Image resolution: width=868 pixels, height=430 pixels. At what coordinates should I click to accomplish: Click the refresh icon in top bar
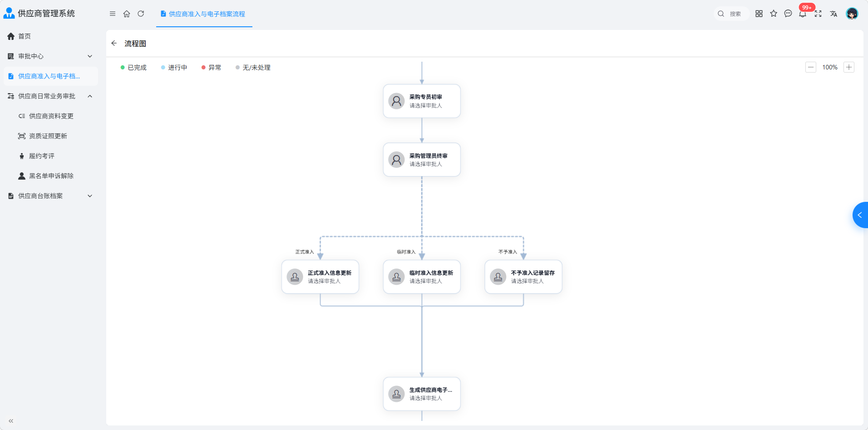tap(141, 14)
